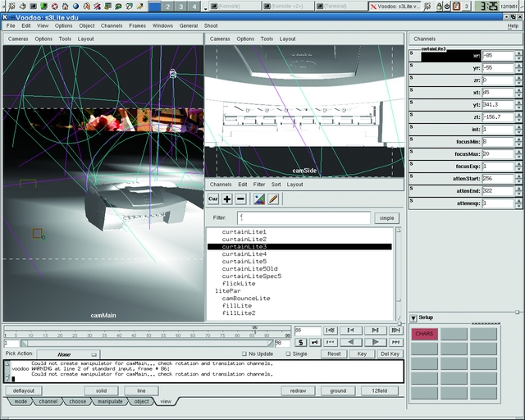The image size is (525, 420).
Task: Click the plus icon in channel toolbar
Action: 227,199
